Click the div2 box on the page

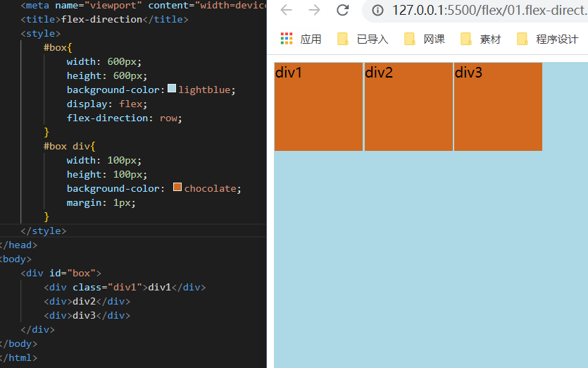point(408,107)
